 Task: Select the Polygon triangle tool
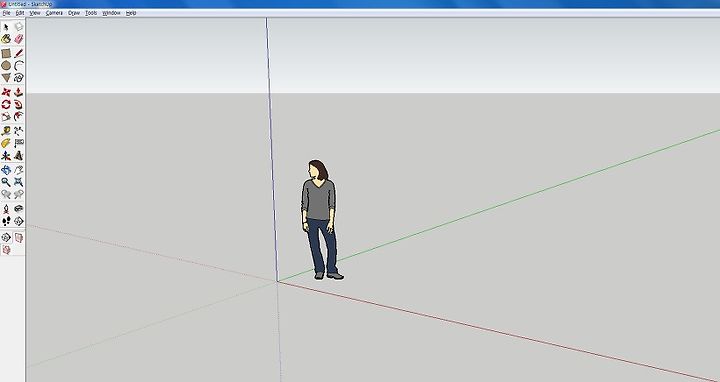pos(6,78)
